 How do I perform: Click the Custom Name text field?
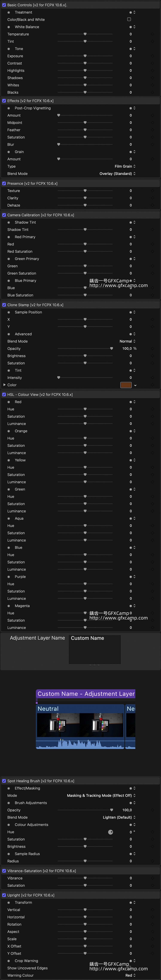coord(95,649)
